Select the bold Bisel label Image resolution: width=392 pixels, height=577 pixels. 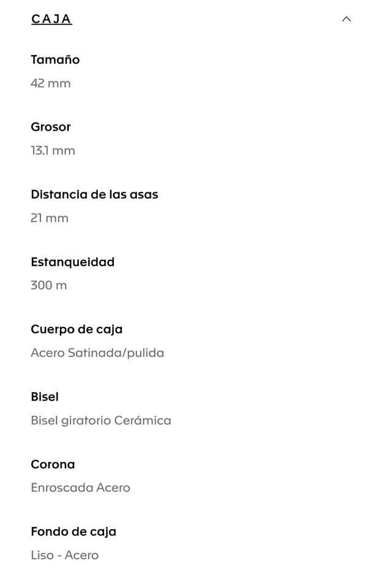tap(45, 397)
